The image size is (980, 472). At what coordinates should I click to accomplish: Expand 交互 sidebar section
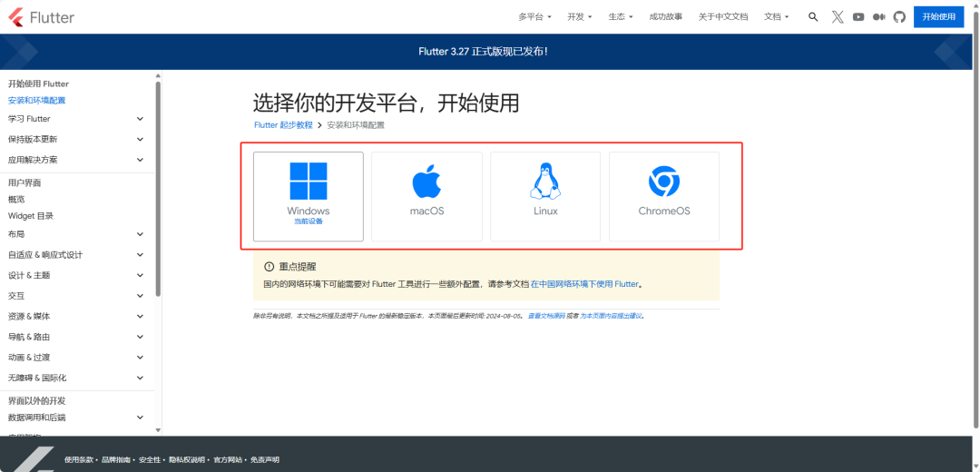76,296
